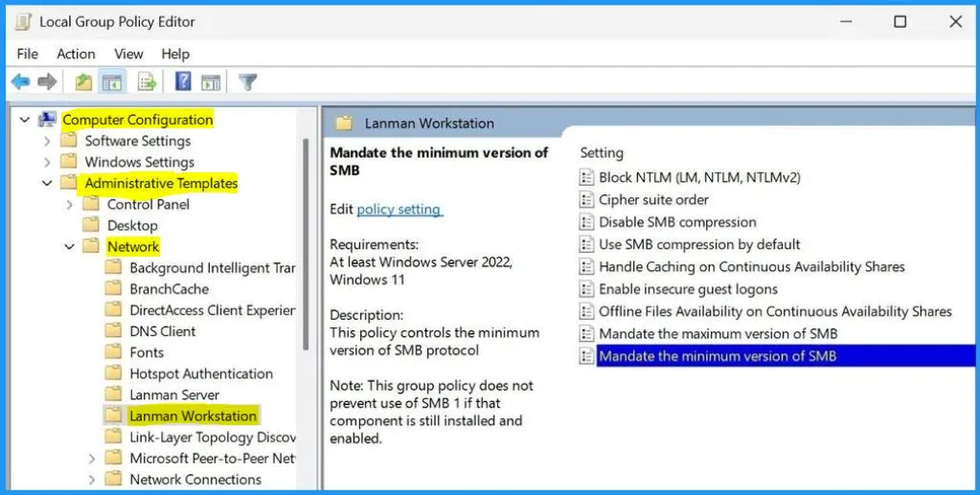This screenshot has width=980, height=495.
Task: Expand the Network Connections node
Action: coord(92,480)
